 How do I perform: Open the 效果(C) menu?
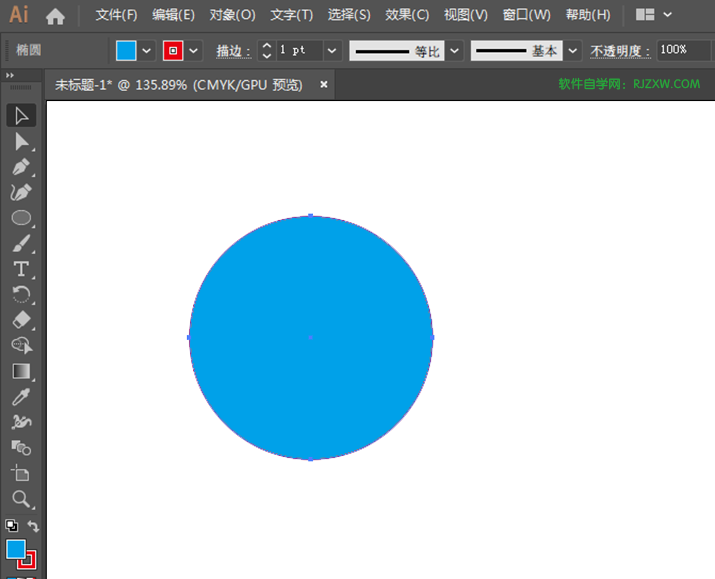pos(407,15)
